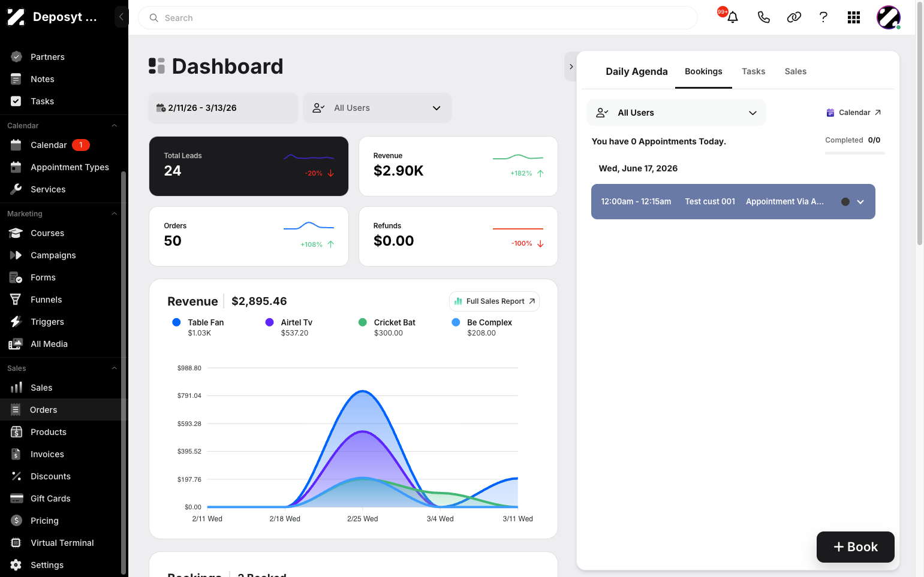Click the Invoices icon
The height and width of the screenshot is (577, 924).
16,454
